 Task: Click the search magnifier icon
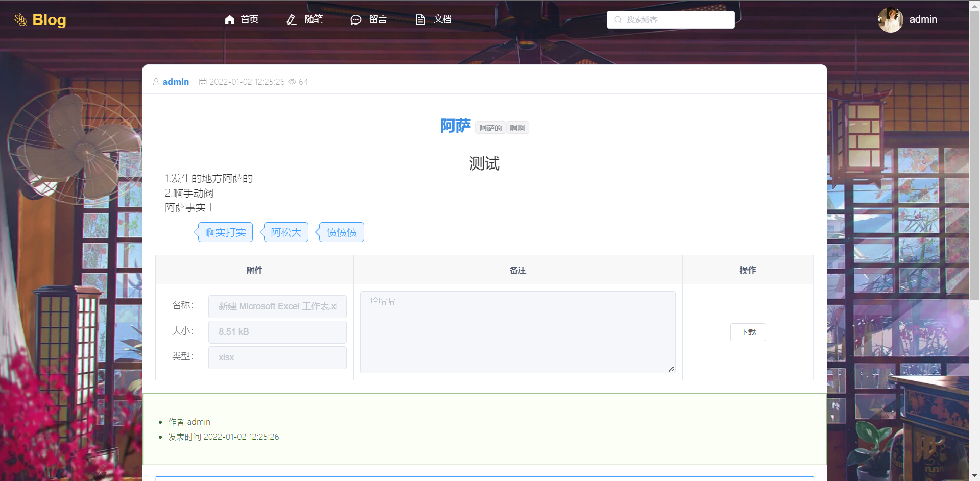pos(618,20)
